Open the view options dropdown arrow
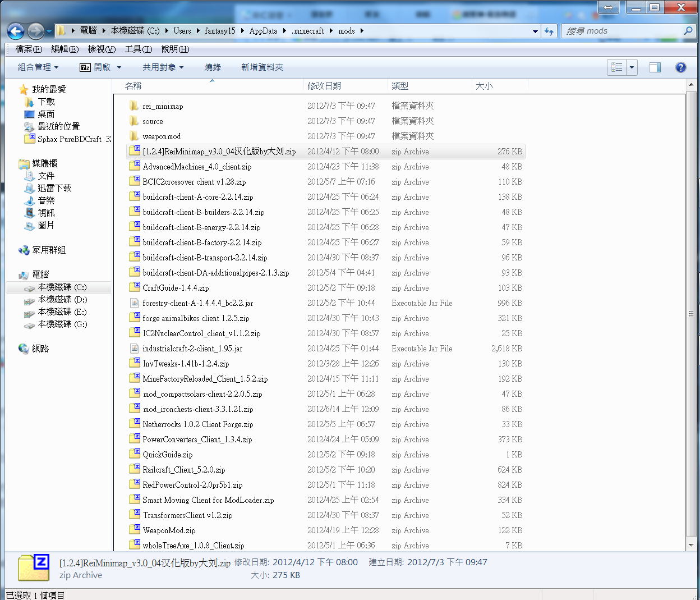This screenshot has height=600, width=700. (632, 67)
